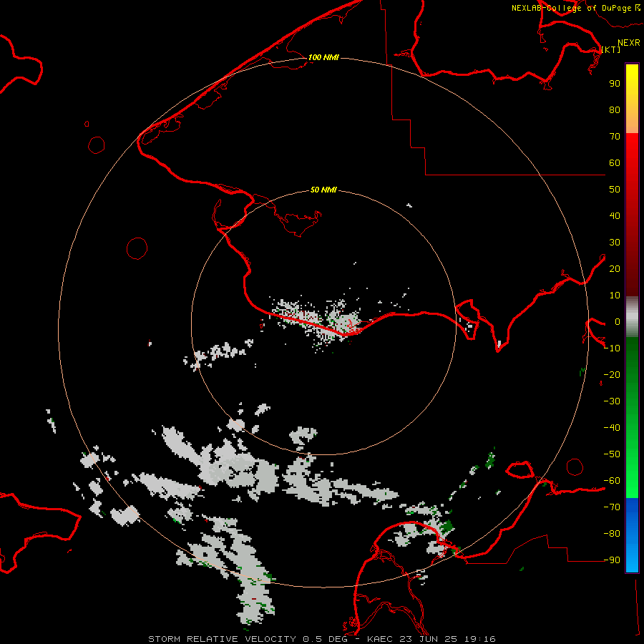
Task: Click the 90 value on velocity scale
Action: point(615,84)
